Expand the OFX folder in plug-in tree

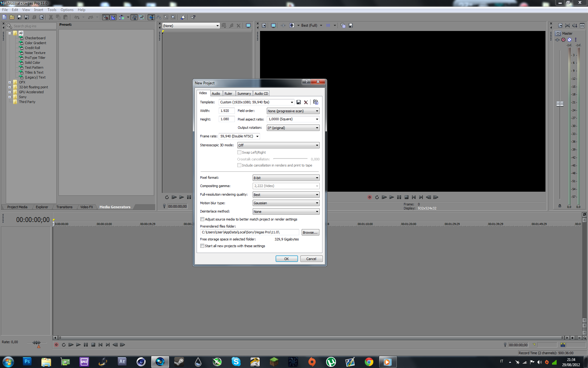click(9, 82)
